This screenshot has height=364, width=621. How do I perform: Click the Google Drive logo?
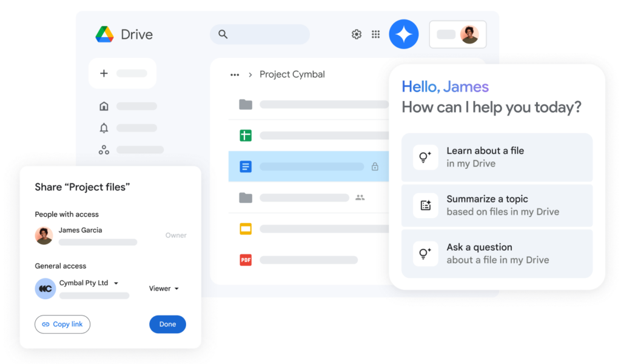tap(105, 35)
